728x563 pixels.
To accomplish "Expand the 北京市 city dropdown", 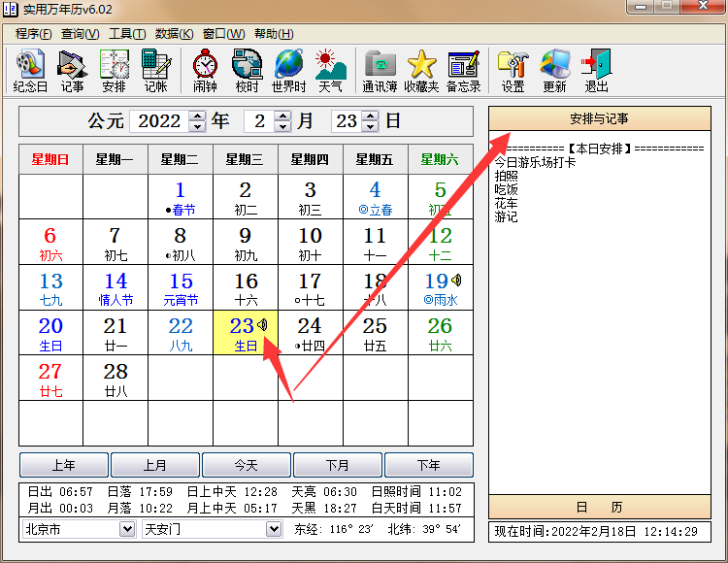I will click(127, 529).
